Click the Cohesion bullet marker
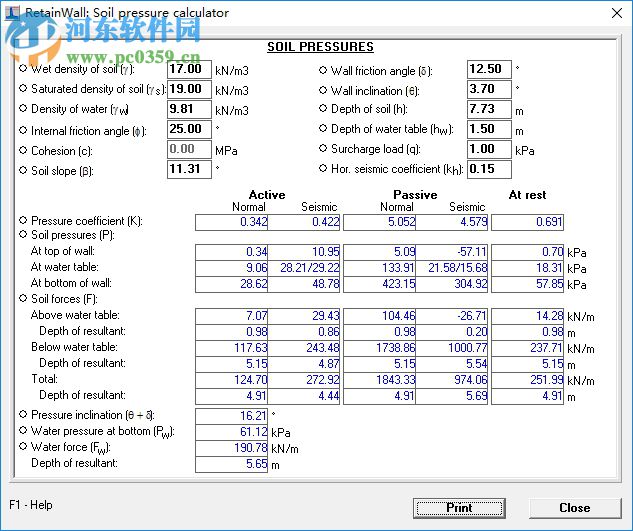The height and width of the screenshot is (531, 633). (23, 150)
